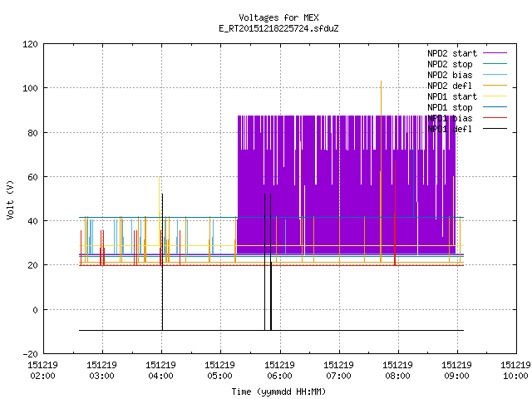Click the y-axis tick label -20

tap(30, 354)
